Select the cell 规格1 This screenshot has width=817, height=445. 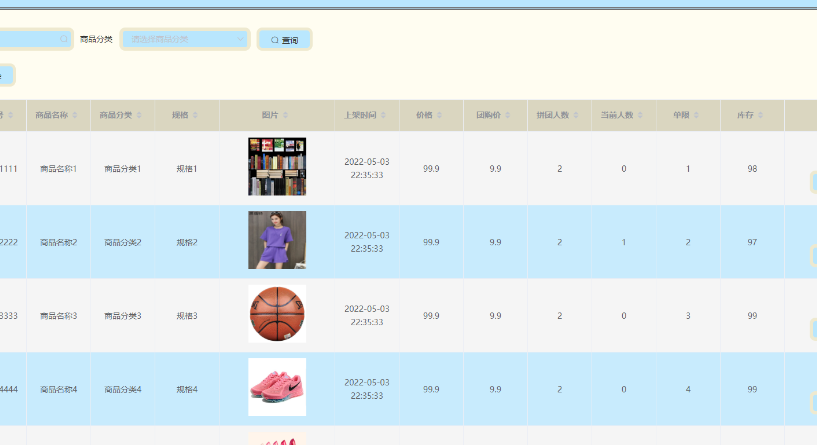(x=187, y=169)
